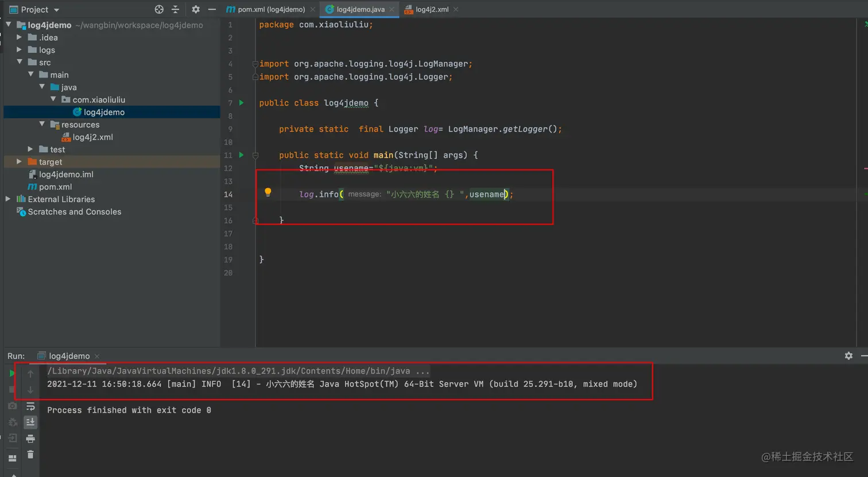Click the Collapse All icon in Project panel
This screenshot has width=868, height=477.
point(175,9)
